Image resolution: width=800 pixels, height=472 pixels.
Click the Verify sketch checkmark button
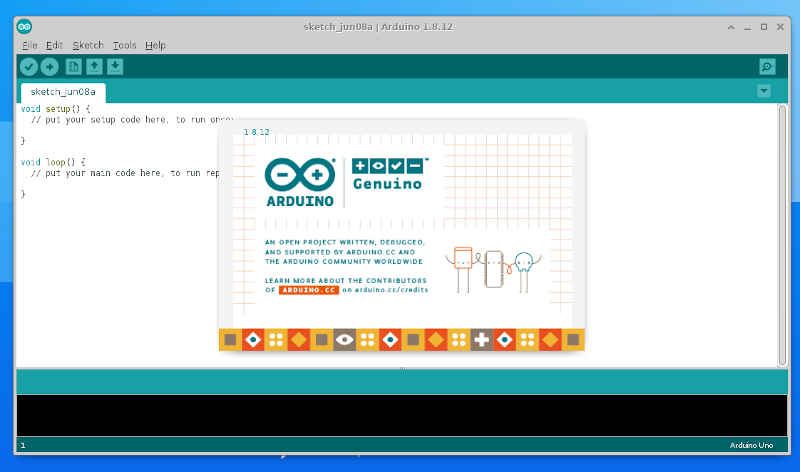click(x=29, y=67)
